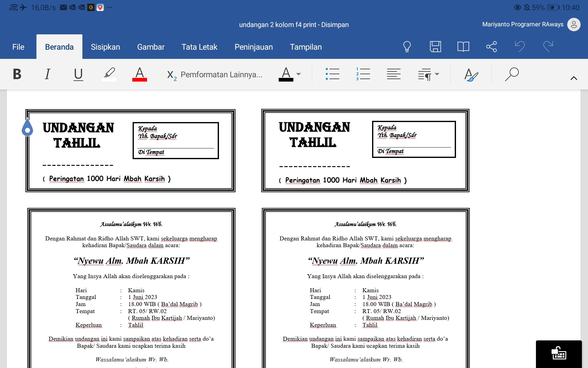Screen dimensions: 588x368
Task: Open Reading view book icon
Action: pyautogui.click(x=463, y=47)
